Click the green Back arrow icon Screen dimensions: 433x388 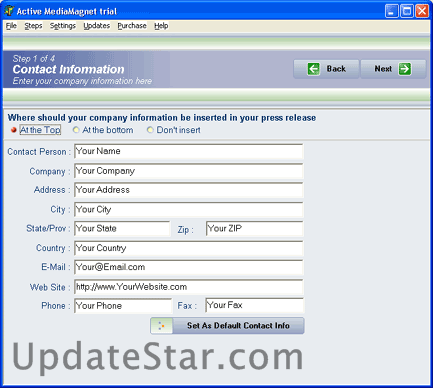click(x=313, y=69)
